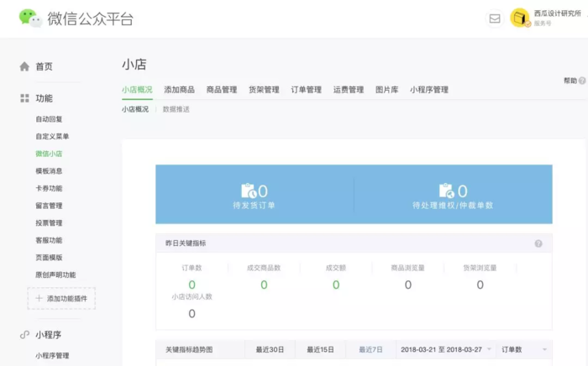Open the mail inbox icon

(x=495, y=18)
